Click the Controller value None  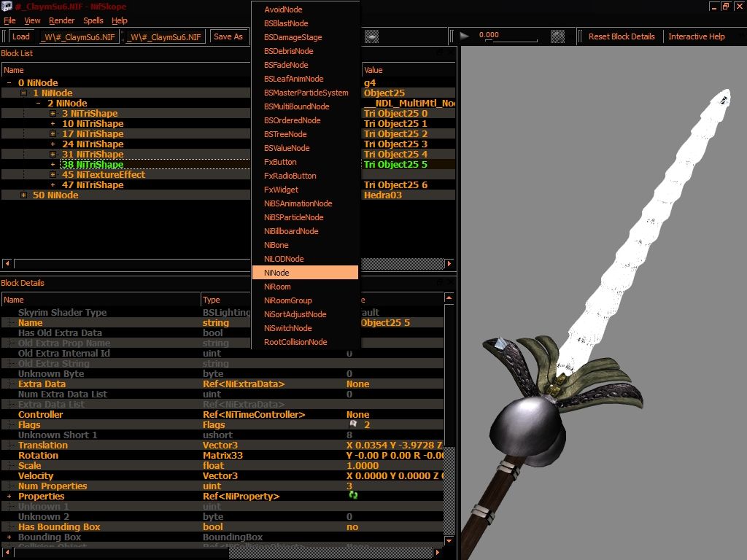pos(357,415)
